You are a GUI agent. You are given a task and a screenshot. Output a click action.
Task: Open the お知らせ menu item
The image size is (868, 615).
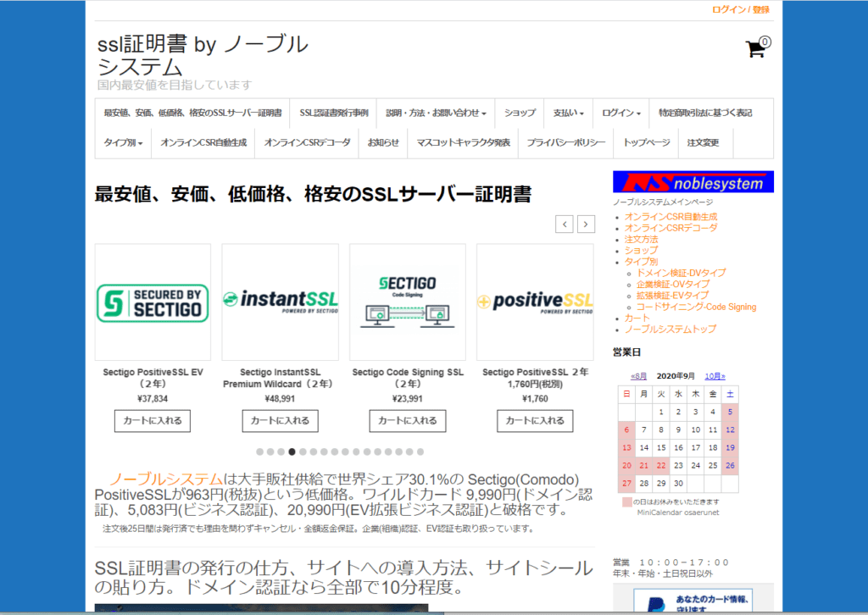(383, 142)
